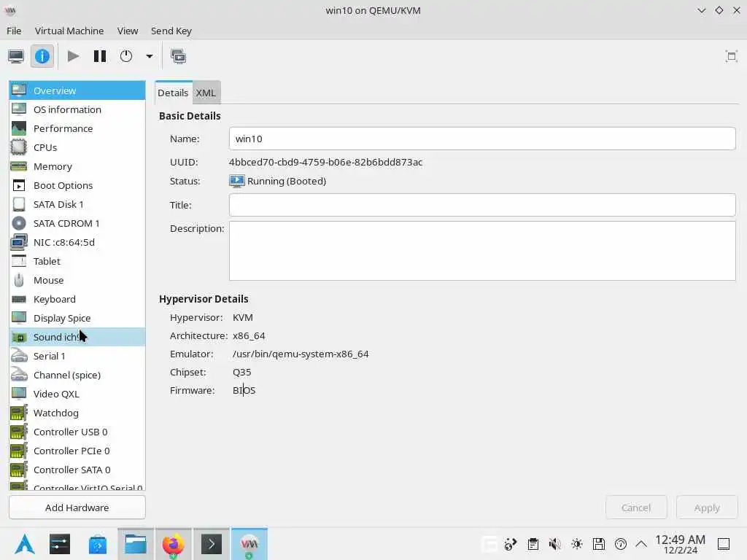The image size is (747, 560).
Task: Open the View menu
Action: 128,31
